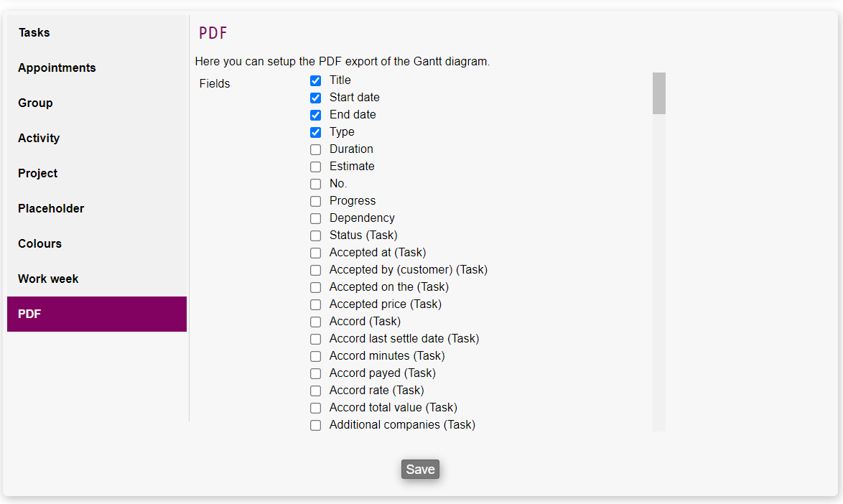Tick the Estimate checkbox
Viewport: 843px width, 504px height.
315,167
